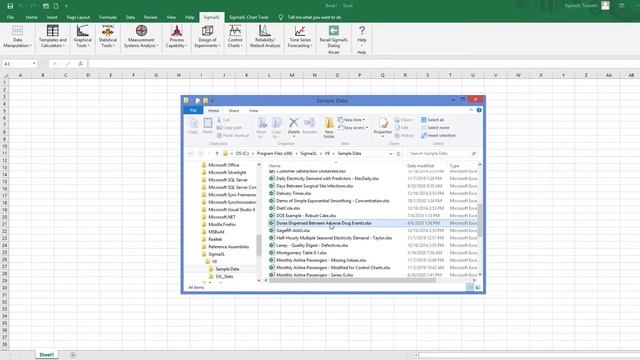Open the Explorer View tab
Viewport: 640px width, 360px height.
coord(253,111)
